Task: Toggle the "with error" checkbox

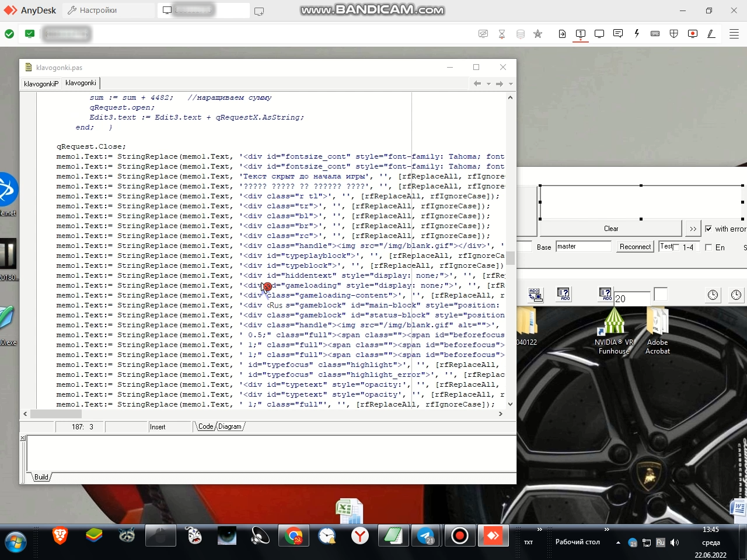Action: click(x=708, y=229)
